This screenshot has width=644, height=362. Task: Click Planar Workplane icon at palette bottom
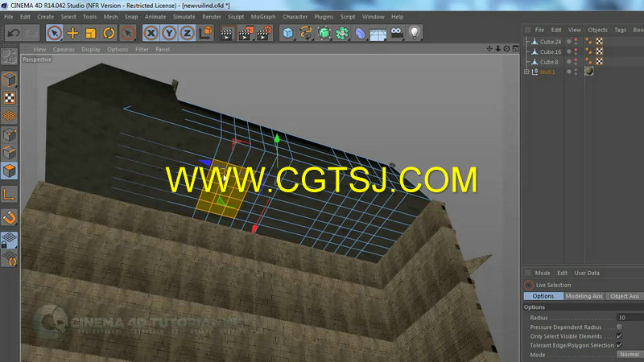[x=9, y=258]
